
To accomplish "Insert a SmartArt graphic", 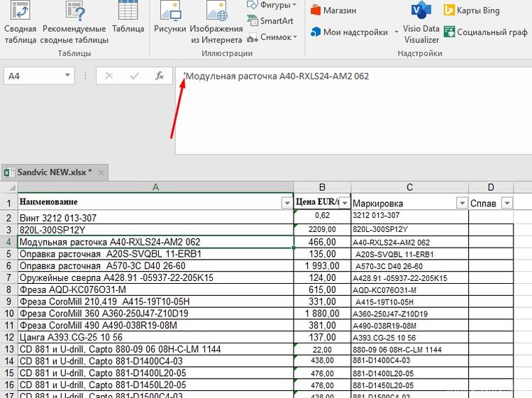I will pyautogui.click(x=270, y=21).
